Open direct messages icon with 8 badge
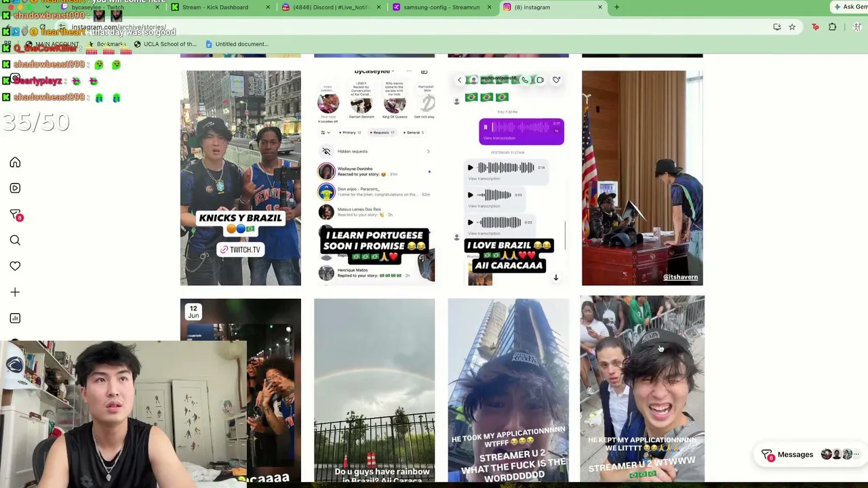This screenshot has width=868, height=488. pos(15,215)
